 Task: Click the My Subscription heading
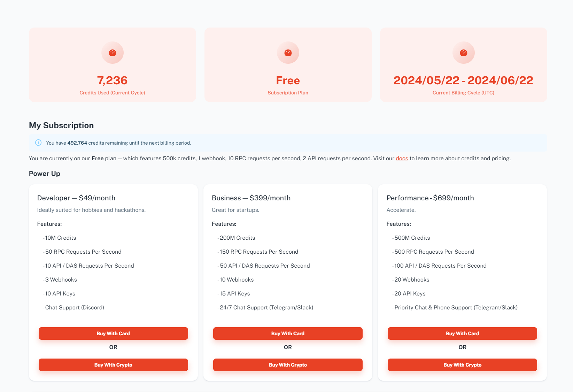point(61,125)
